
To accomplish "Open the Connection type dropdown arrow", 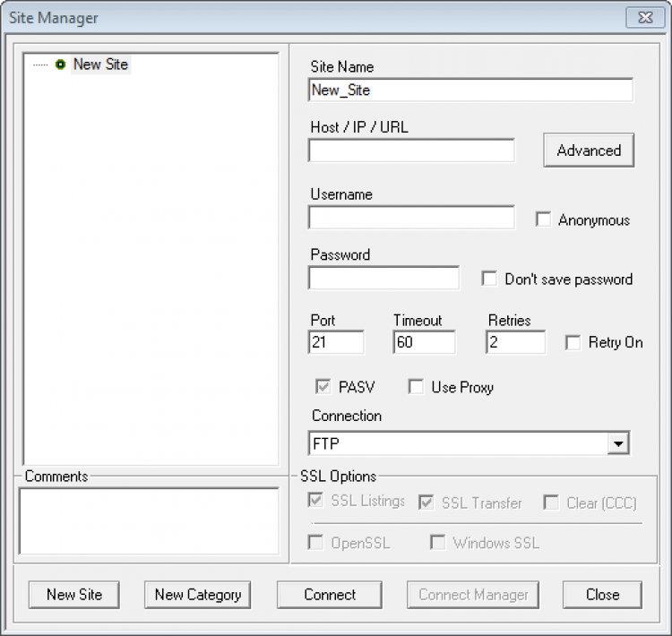I will [618, 443].
